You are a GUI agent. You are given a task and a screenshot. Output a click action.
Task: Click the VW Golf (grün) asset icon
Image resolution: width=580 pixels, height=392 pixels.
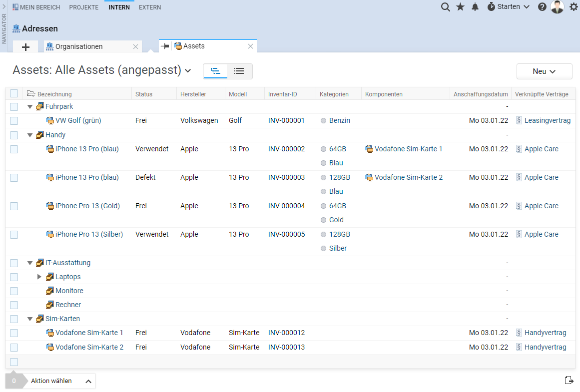coord(50,120)
